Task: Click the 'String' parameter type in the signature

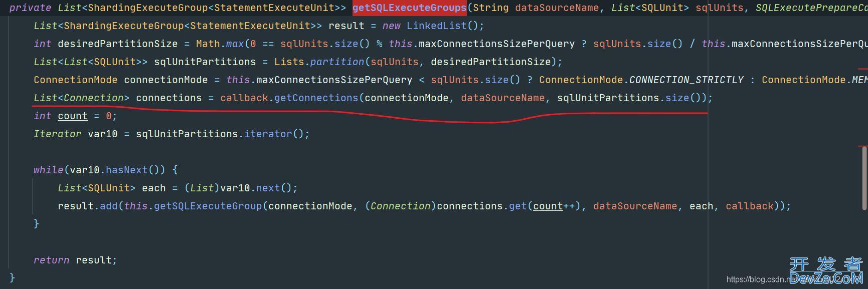Action: (x=490, y=8)
